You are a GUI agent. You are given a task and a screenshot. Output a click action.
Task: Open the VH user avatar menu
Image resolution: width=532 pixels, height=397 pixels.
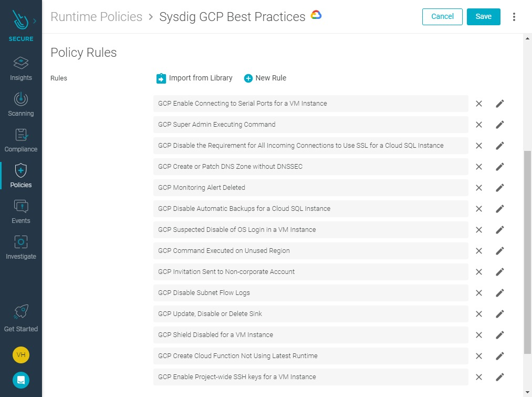(21, 355)
